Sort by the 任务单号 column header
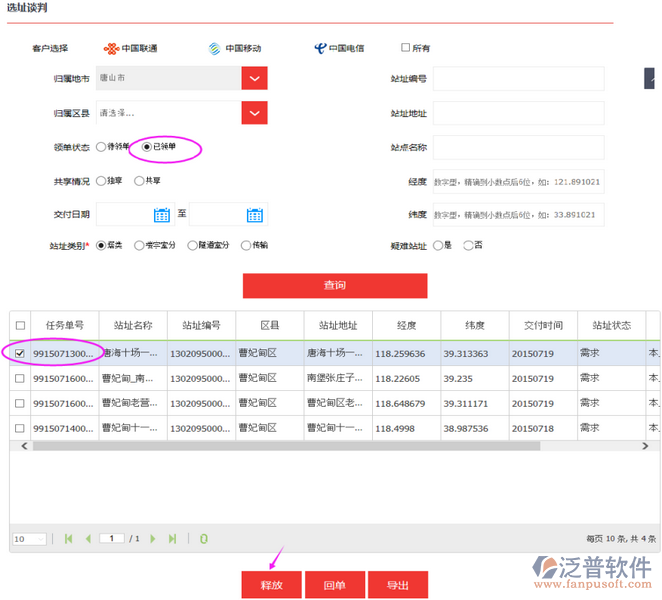 point(65,325)
